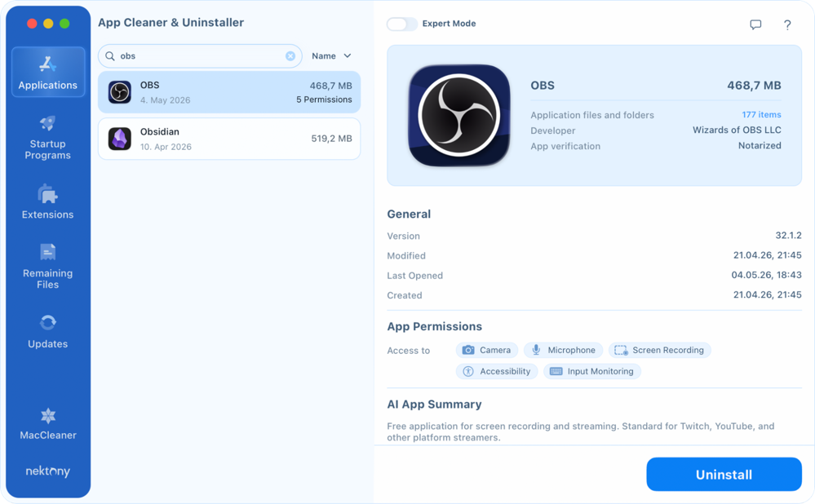Screen dimensions: 815x504
Task: Click the App Cleaner & Uninstaller title
Action: coord(171,22)
